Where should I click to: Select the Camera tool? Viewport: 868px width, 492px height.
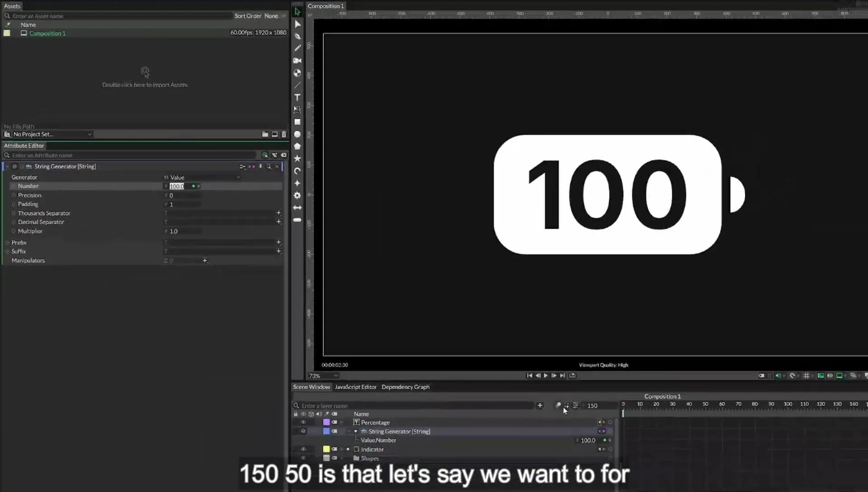click(x=297, y=61)
